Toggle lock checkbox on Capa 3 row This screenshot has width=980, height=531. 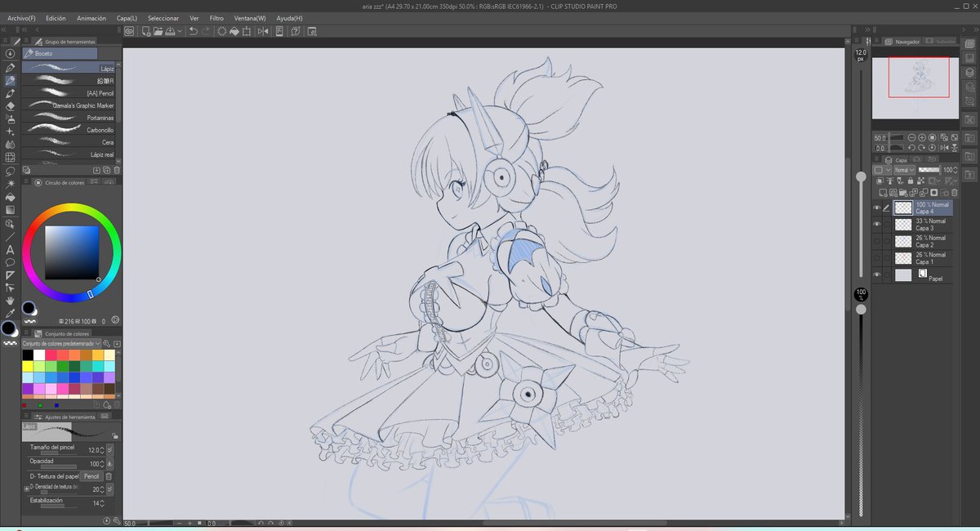pyautogui.click(x=886, y=223)
